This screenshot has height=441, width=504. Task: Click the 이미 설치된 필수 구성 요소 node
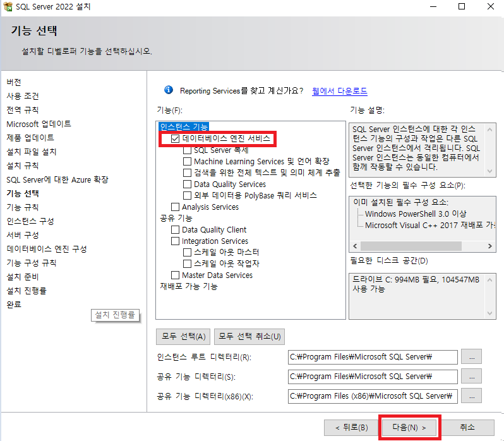click(400, 202)
